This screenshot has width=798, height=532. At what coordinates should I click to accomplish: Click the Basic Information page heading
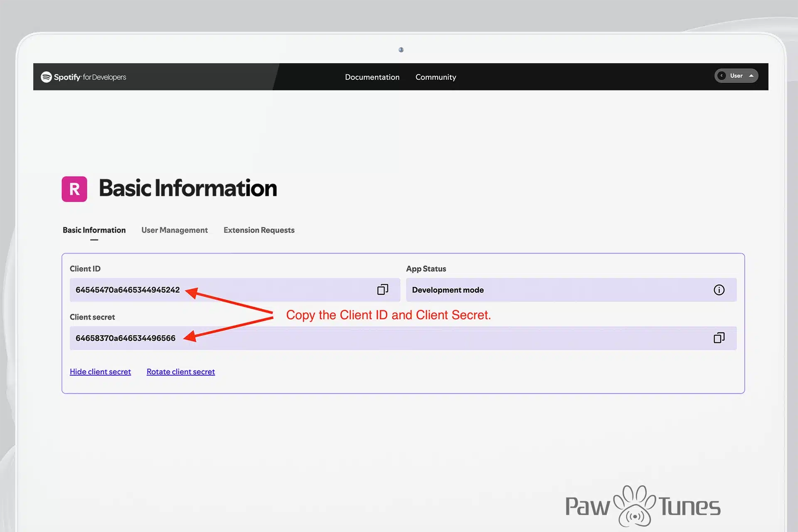[188, 188]
